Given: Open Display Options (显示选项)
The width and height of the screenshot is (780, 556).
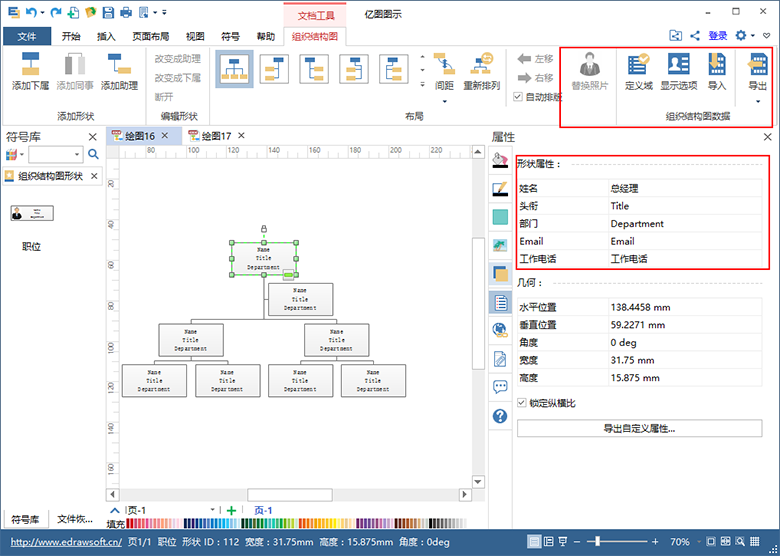Looking at the screenshot, I should click(679, 65).
